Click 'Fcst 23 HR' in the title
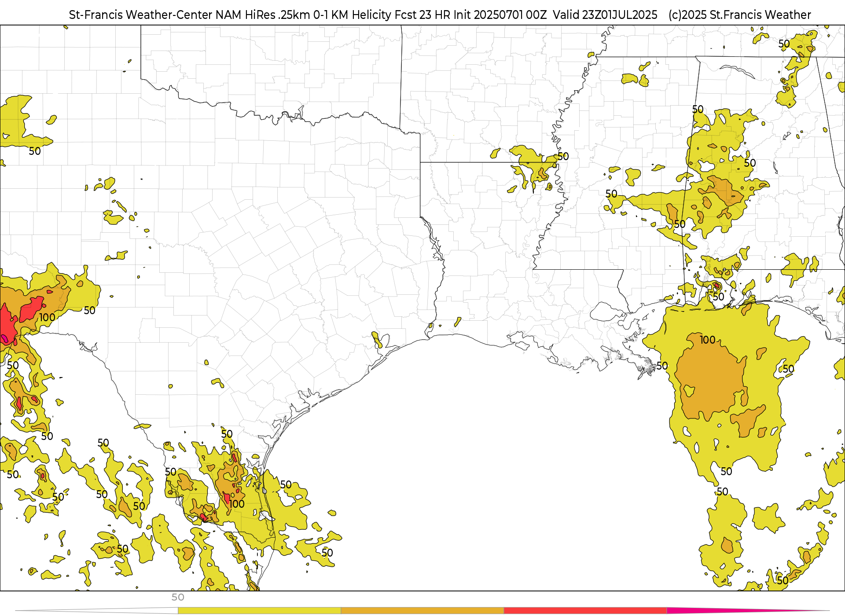Viewport: 845px width, 616px height. (x=422, y=15)
